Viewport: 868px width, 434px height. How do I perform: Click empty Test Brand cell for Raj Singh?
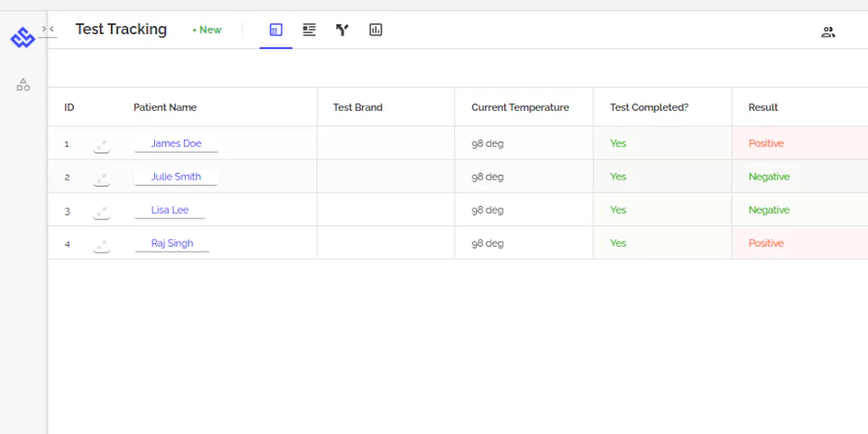(386, 242)
